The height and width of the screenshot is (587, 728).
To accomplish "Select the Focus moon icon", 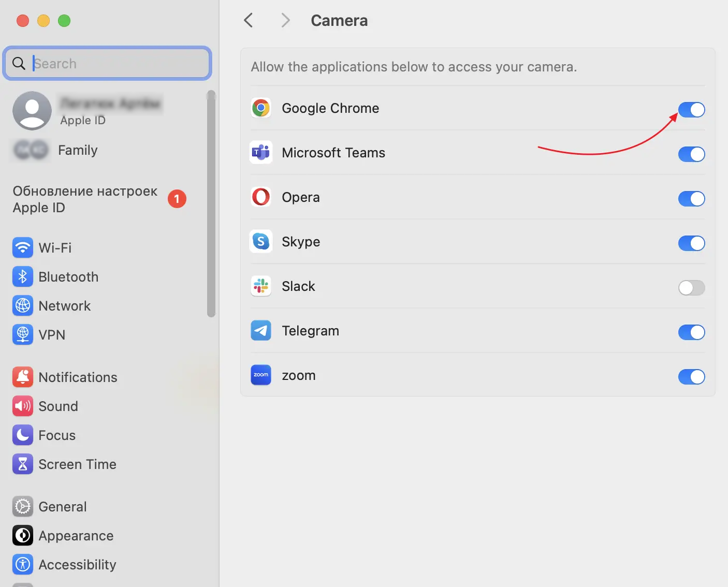I will (x=23, y=435).
